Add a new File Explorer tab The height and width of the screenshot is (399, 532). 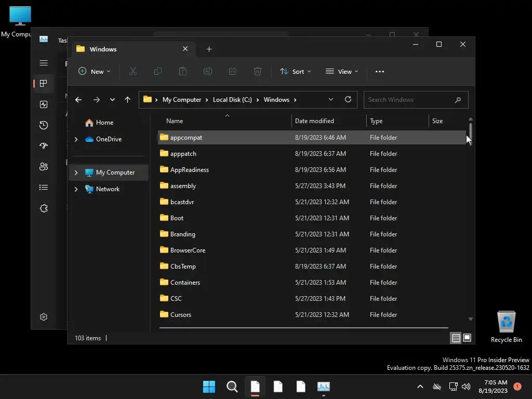pos(209,49)
